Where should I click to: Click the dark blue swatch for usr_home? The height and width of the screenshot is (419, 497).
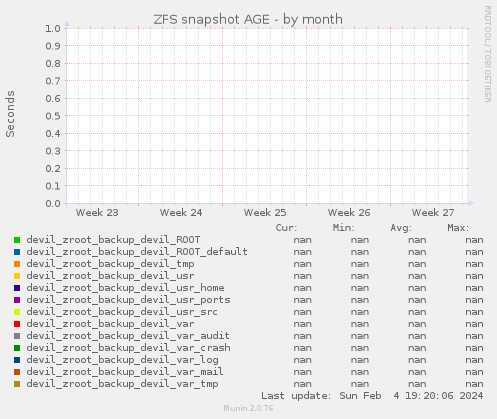[x=17, y=288]
